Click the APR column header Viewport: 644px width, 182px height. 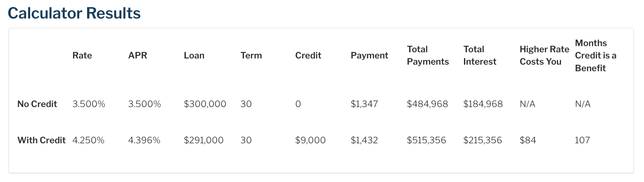pyautogui.click(x=138, y=56)
